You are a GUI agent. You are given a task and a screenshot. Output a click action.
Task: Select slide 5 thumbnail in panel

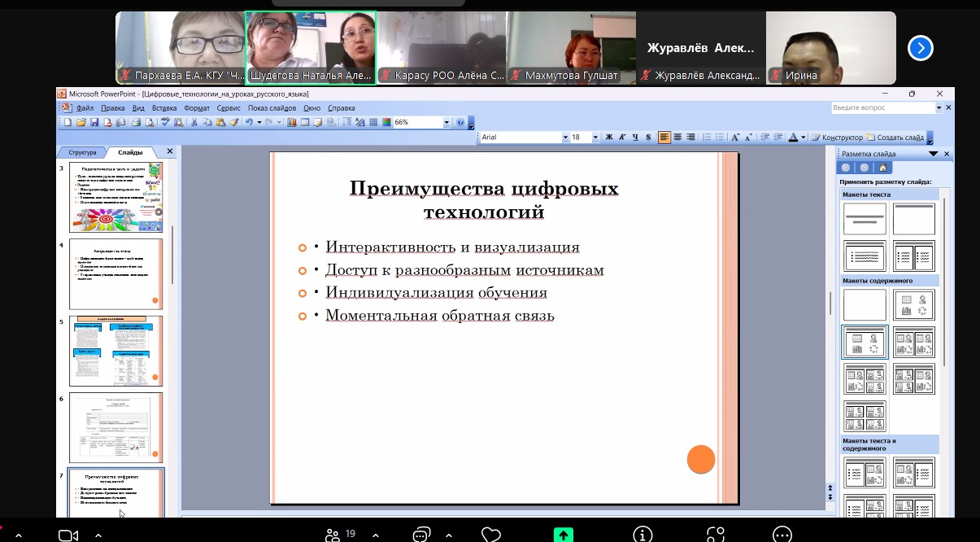click(x=115, y=351)
